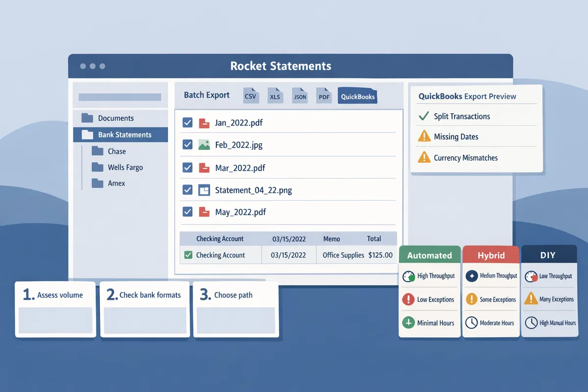The image size is (588, 392).
Task: Click the Minimal Hours green plus icon
Action: coord(409,323)
